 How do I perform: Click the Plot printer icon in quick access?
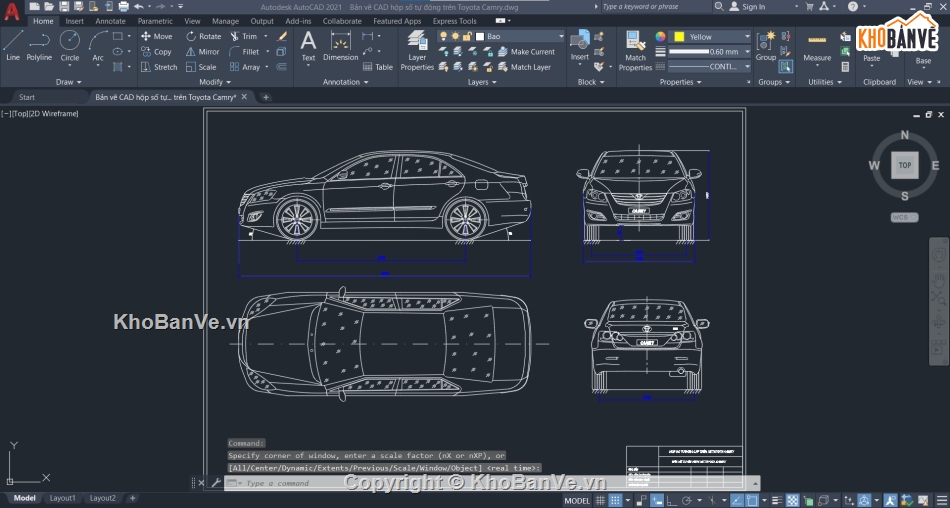pyautogui.click(x=124, y=7)
